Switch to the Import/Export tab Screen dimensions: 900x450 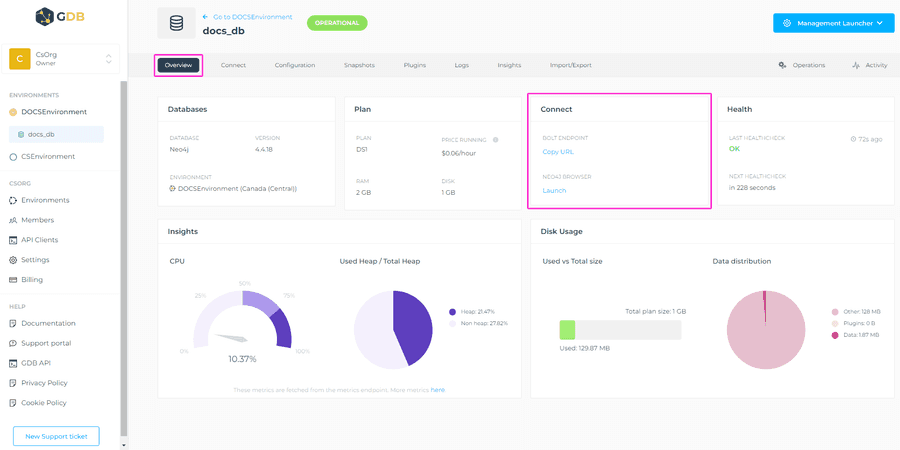[x=571, y=65]
